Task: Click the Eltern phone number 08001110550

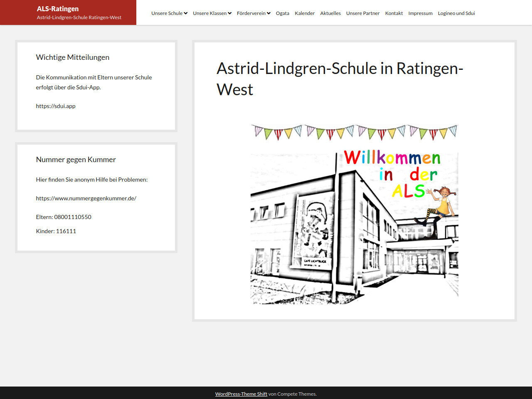Action: click(73, 217)
